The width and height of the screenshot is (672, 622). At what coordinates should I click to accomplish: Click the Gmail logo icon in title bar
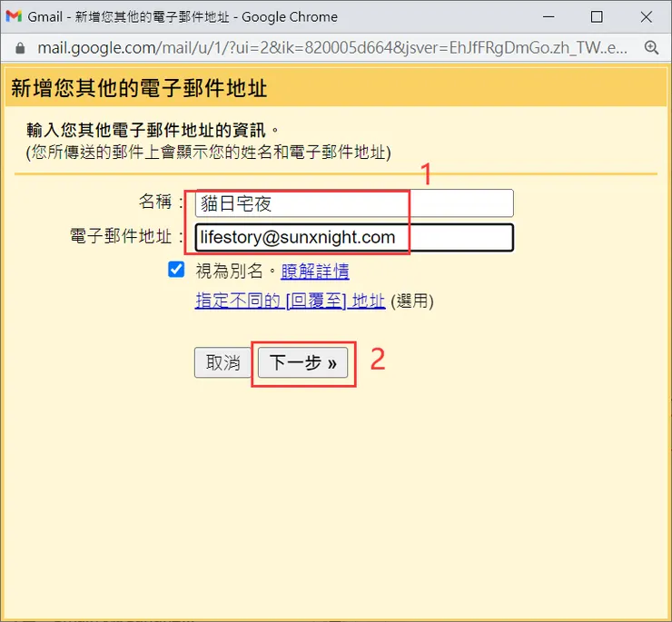tap(14, 16)
